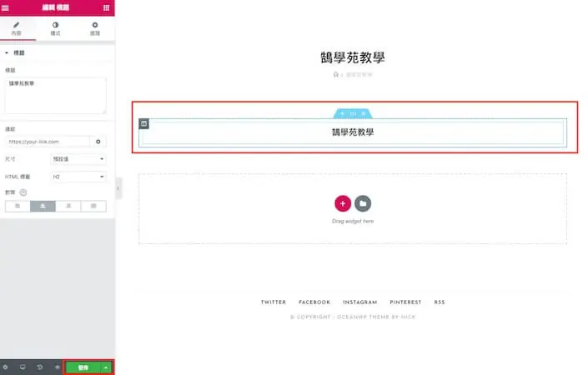Select the column edit handle icon
Image resolution: width=588 pixels, height=375 pixels.
pos(144,123)
